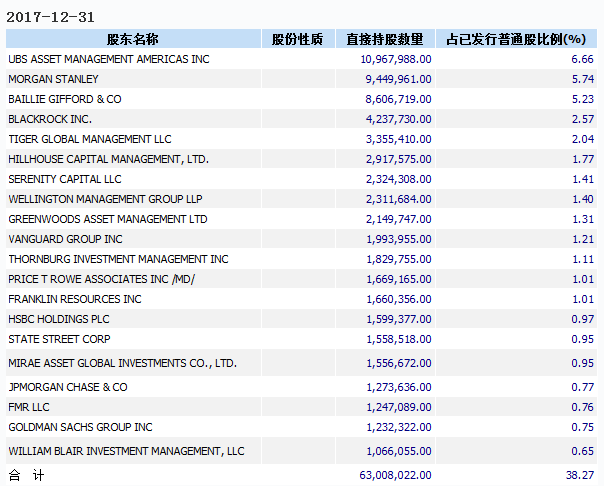Screen dimensions: 604x486
Task: Select GREENWOODS ASSET MANAGEMENT LTD name
Action: [108, 219]
